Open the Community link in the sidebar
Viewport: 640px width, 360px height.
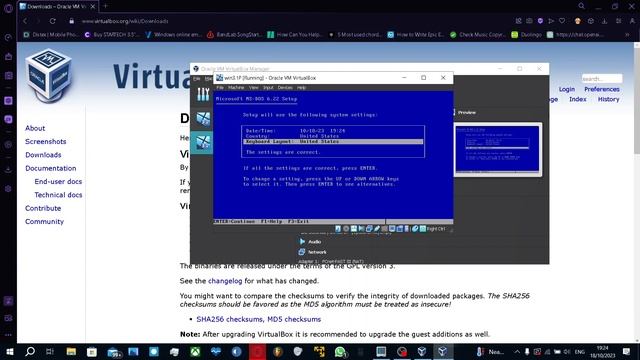(x=44, y=222)
